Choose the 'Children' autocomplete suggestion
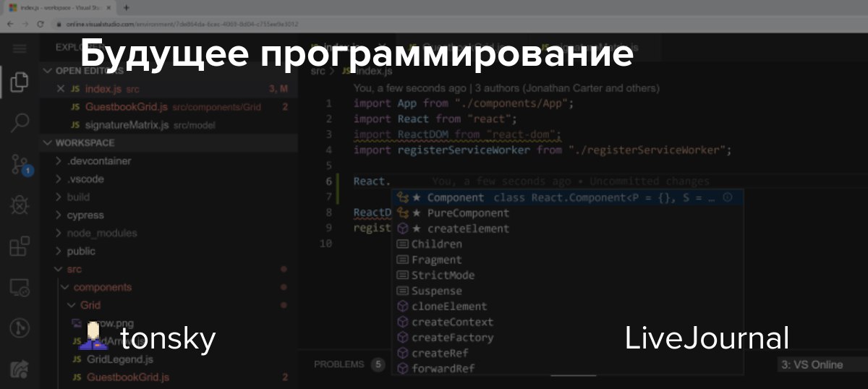 click(x=567, y=244)
